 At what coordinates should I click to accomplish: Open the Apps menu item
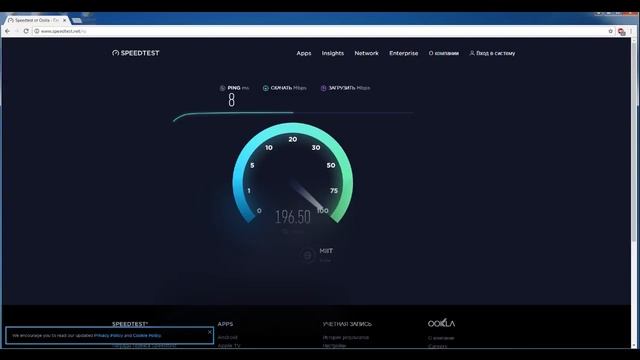point(304,53)
